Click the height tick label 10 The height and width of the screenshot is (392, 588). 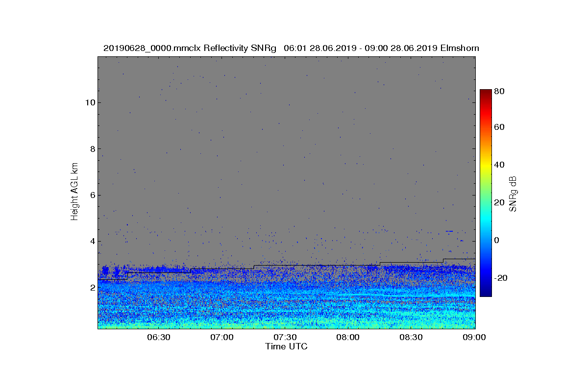pyautogui.click(x=90, y=102)
